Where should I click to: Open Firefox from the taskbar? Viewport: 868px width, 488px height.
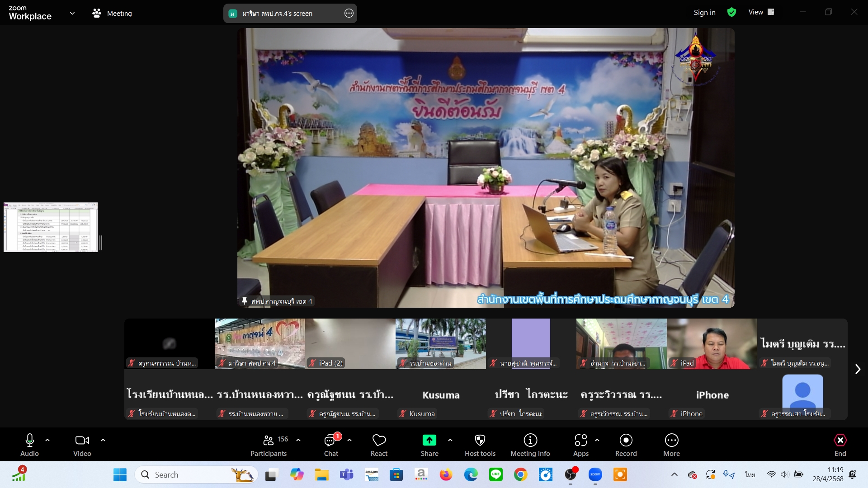(x=446, y=475)
